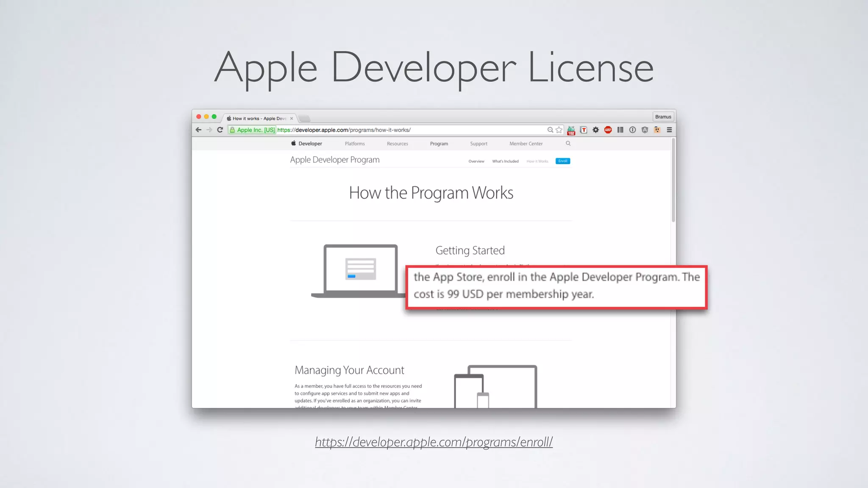Open the 1Password keyhole extension icon

tap(632, 130)
